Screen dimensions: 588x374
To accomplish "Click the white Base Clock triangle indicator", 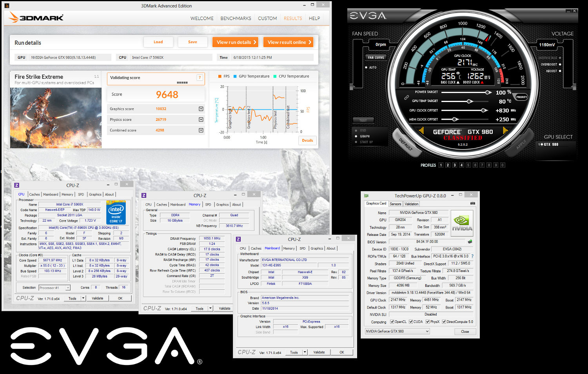I will pyautogui.click(x=458, y=82).
